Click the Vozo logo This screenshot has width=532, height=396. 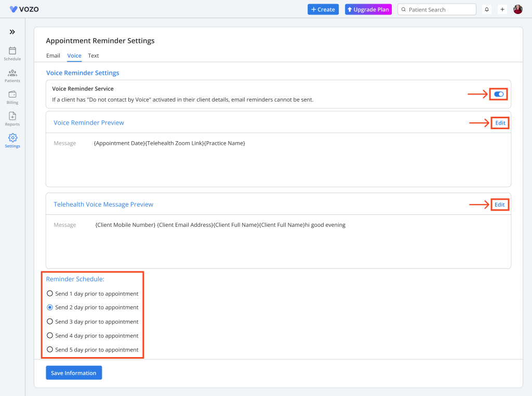point(24,9)
